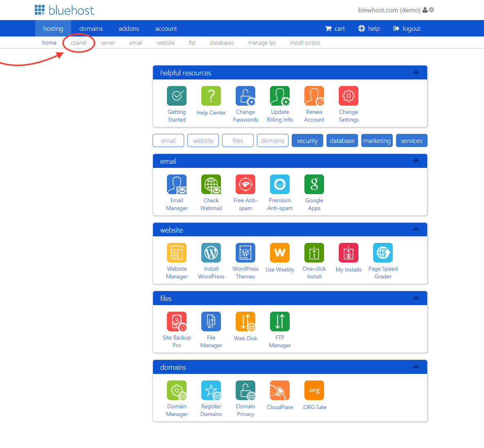Switch to the domains main tab

(x=91, y=28)
